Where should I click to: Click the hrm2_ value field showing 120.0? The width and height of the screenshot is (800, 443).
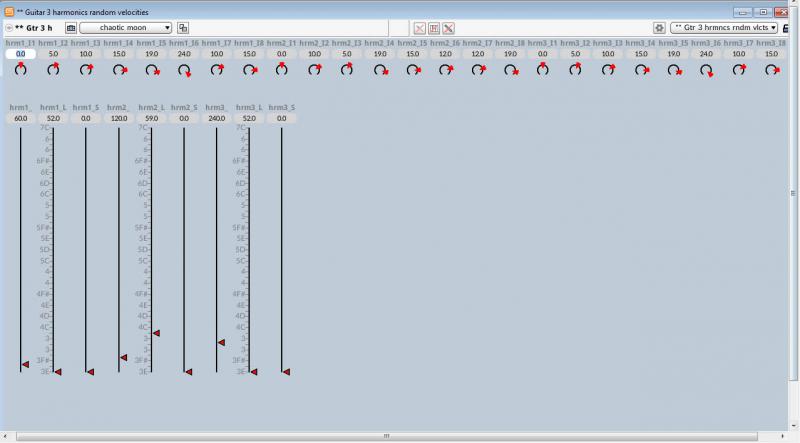pyautogui.click(x=119, y=118)
